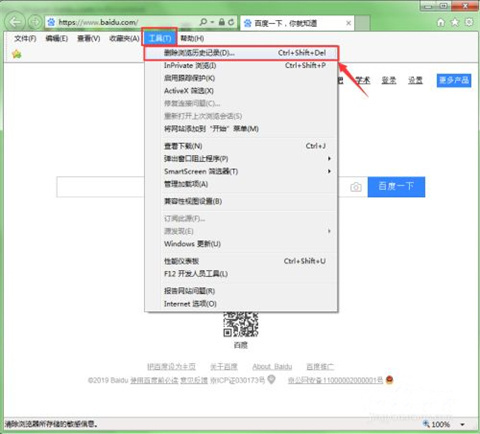The width and height of the screenshot is (480, 434).
Task: Click the 百度一下 search button
Action: pyautogui.click(x=396, y=187)
